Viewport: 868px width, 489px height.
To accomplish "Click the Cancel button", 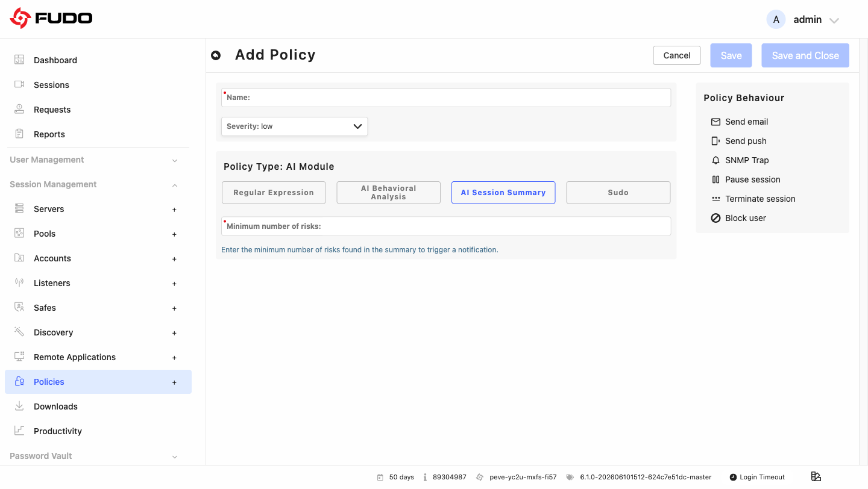I will coord(677,55).
